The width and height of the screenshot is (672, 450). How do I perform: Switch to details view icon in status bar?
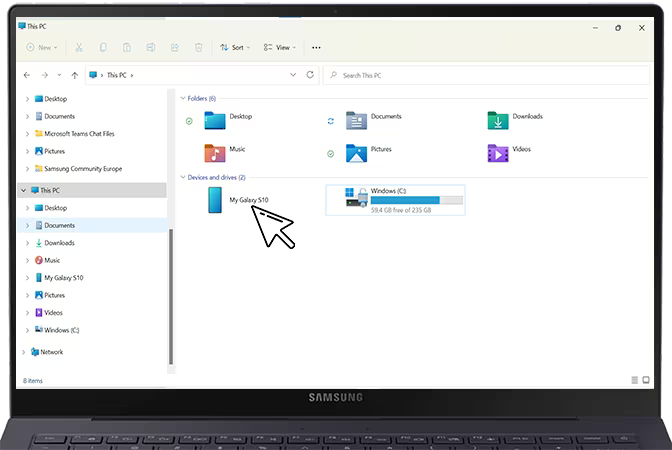tap(635, 380)
